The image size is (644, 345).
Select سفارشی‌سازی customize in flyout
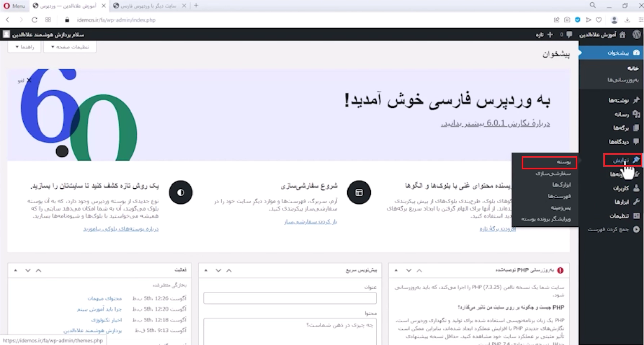tap(553, 173)
